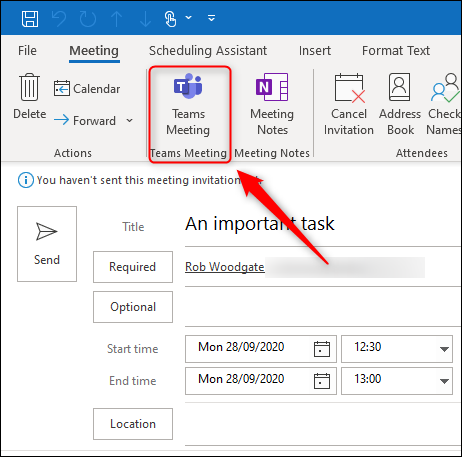Expand the Forward dropdown arrow
Image resolution: width=462 pixels, height=457 pixels.
[x=130, y=120]
